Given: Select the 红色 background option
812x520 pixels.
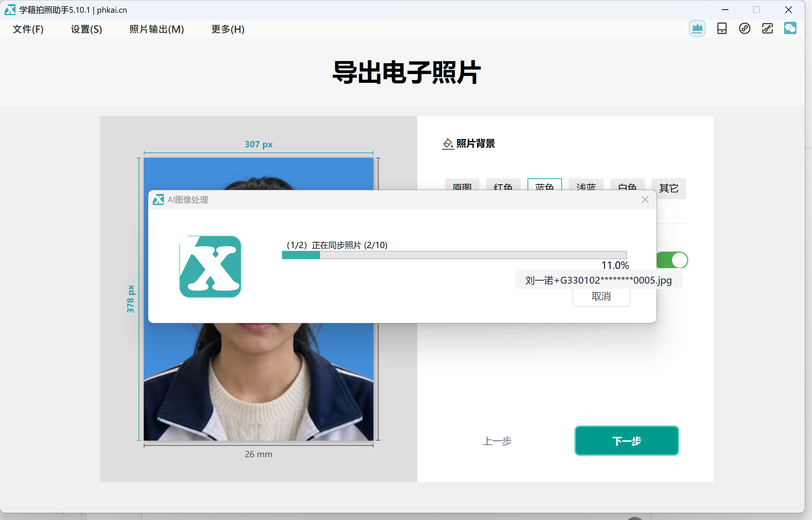Looking at the screenshot, I should tap(503, 185).
